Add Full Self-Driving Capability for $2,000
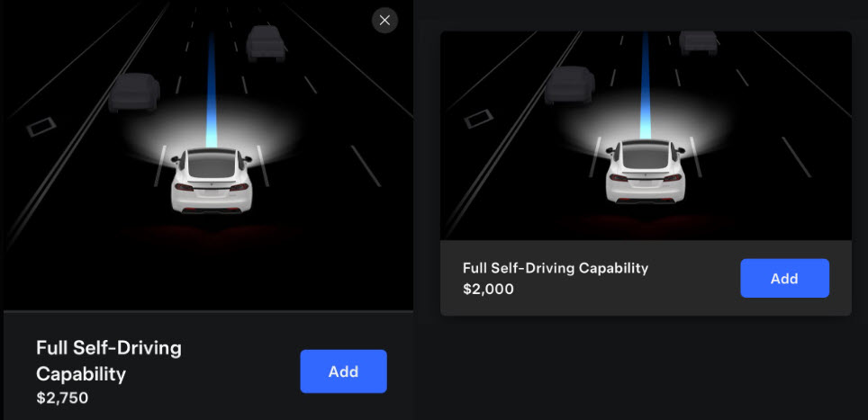 784,278
